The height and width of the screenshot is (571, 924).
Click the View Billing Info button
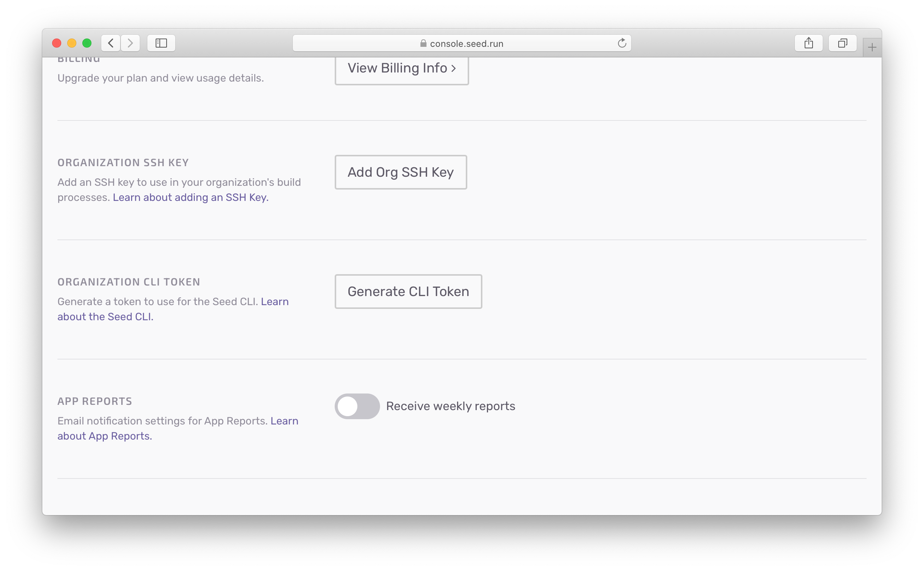pos(401,69)
